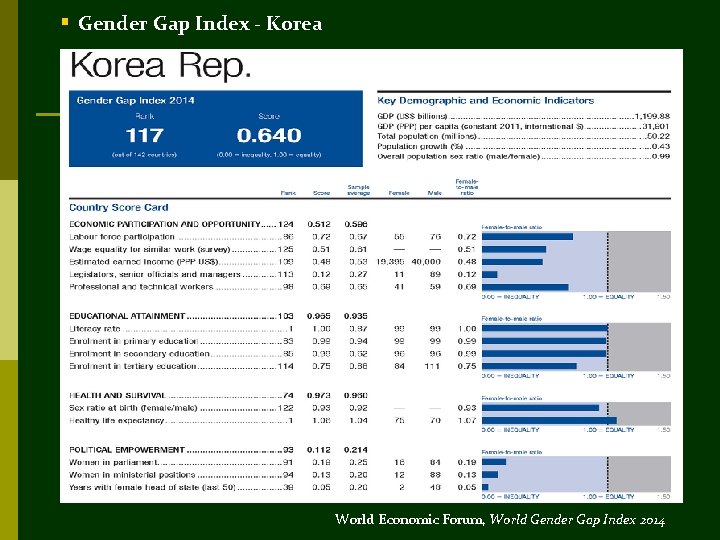Viewport: 720px width, 540px height.
Task: Click 'Women in ministerial positions' label
Action: coord(132,474)
